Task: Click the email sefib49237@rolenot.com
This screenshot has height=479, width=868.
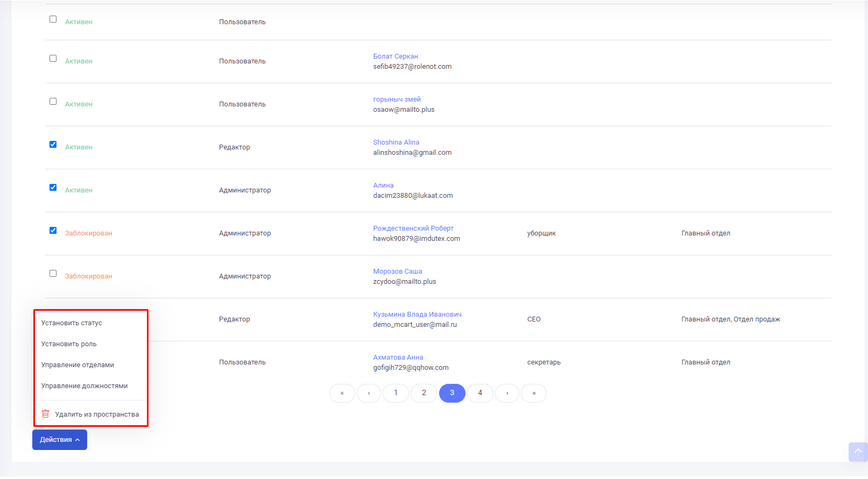Action: click(412, 67)
